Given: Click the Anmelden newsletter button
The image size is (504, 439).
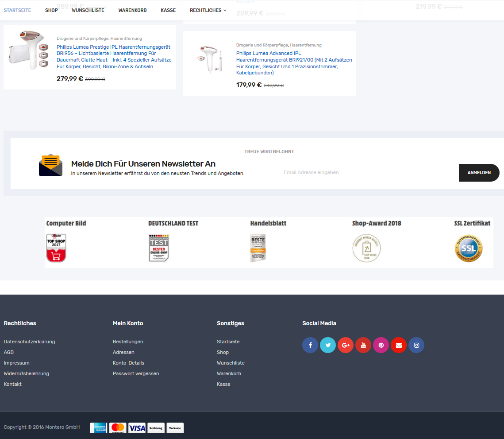Looking at the screenshot, I should click(x=479, y=172).
